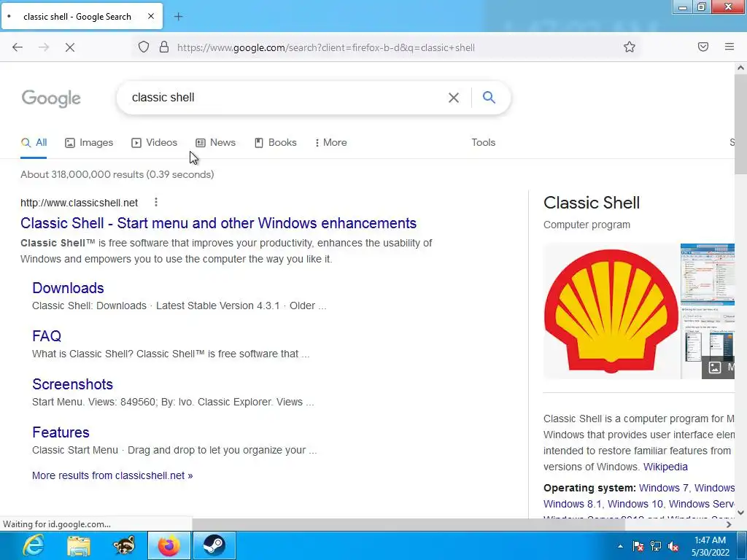747x560 pixels.
Task: Open the Action Center flag icon
Action: pyautogui.click(x=638, y=546)
